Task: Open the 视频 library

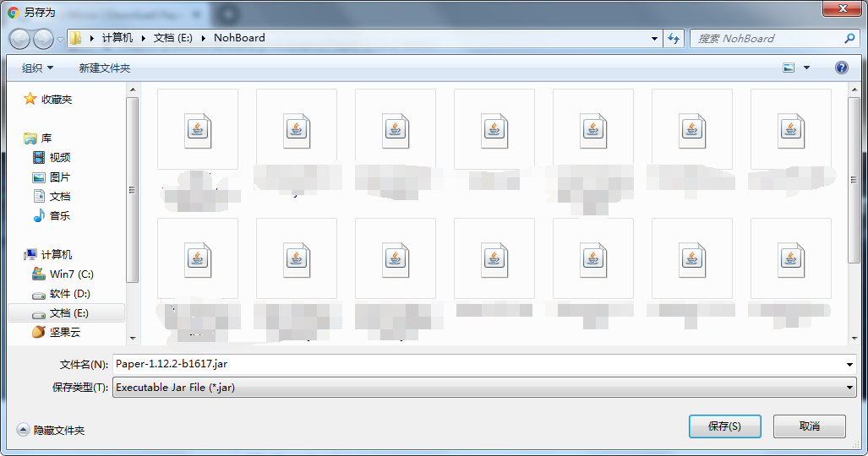Action: [x=52, y=158]
